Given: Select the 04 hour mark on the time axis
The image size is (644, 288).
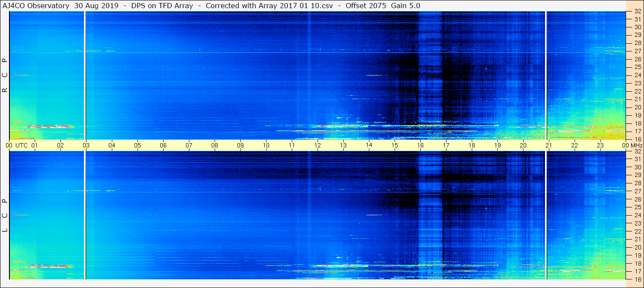Looking at the screenshot, I should (x=112, y=145).
